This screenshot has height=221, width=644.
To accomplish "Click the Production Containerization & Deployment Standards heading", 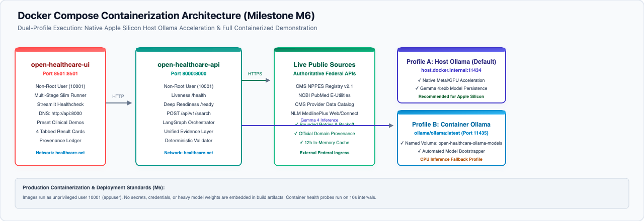I will click(x=94, y=188).
